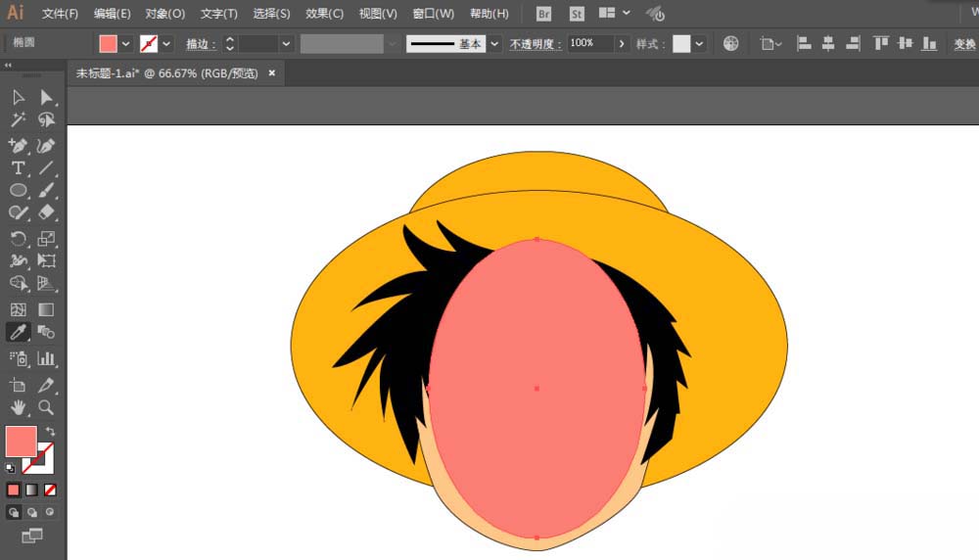Switch to 未标题-1.ai document tab

click(x=166, y=73)
